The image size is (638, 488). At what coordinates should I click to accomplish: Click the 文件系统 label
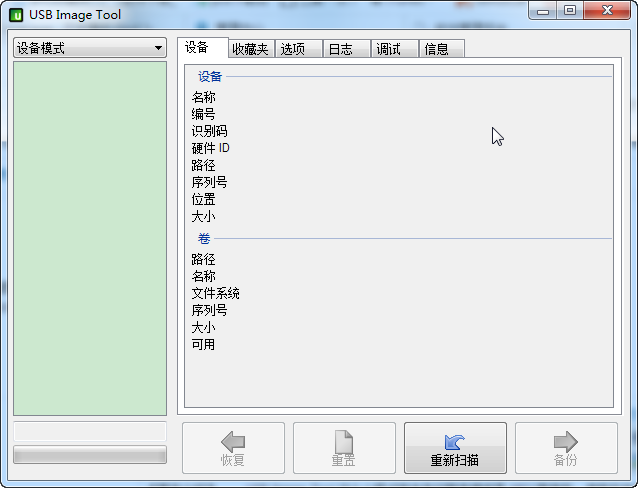click(215, 293)
